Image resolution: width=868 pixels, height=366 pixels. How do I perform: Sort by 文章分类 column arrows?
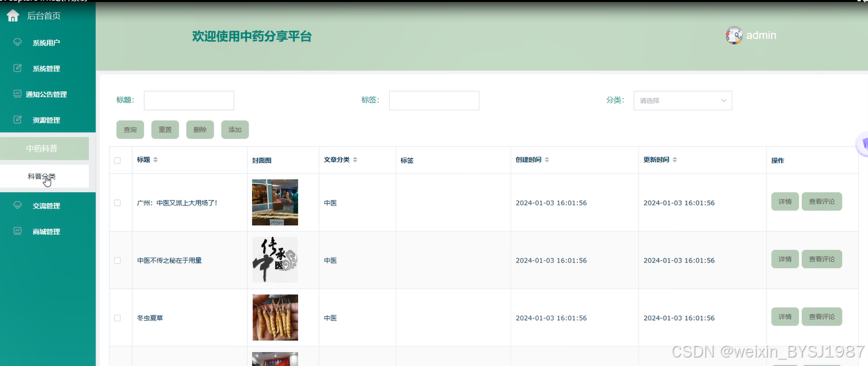tap(355, 160)
